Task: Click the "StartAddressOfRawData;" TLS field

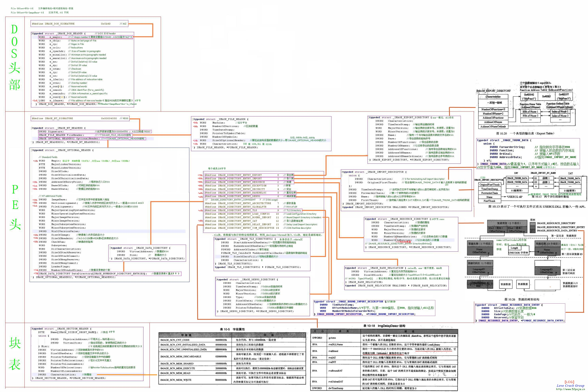Action: coord(251,242)
